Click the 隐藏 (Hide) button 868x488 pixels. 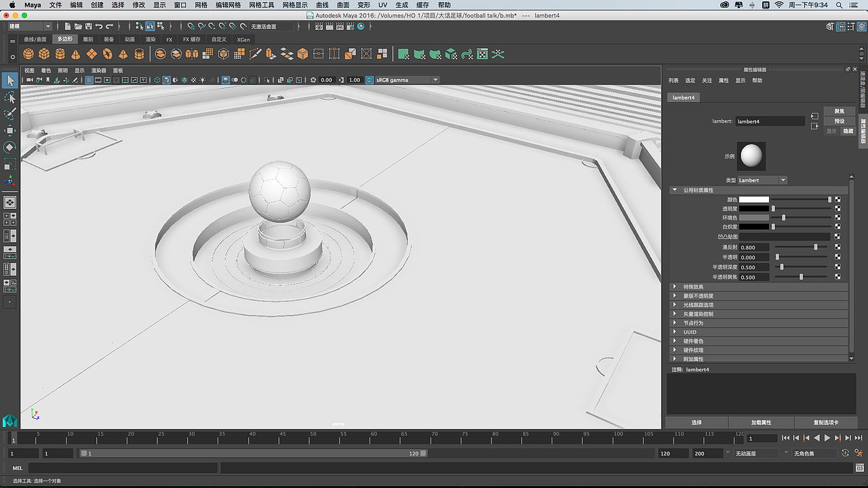point(848,131)
